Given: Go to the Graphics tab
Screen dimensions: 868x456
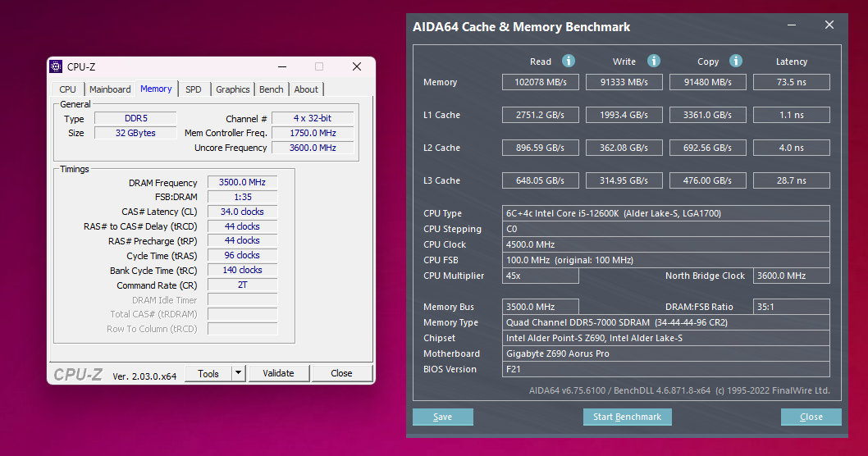Looking at the screenshot, I should pyautogui.click(x=233, y=89).
